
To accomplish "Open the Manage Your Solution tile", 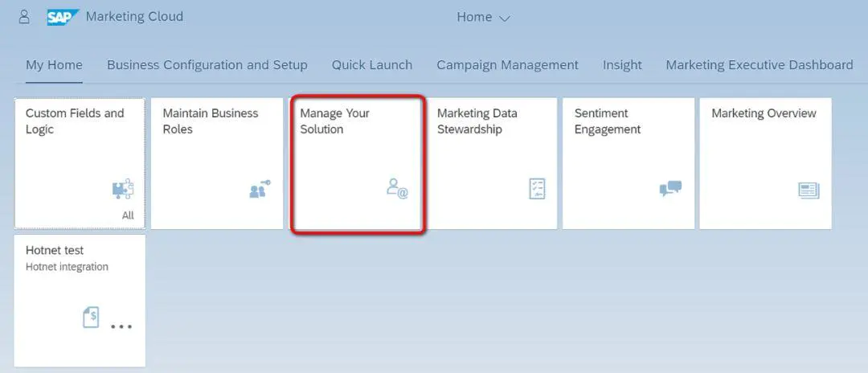I will 358,164.
